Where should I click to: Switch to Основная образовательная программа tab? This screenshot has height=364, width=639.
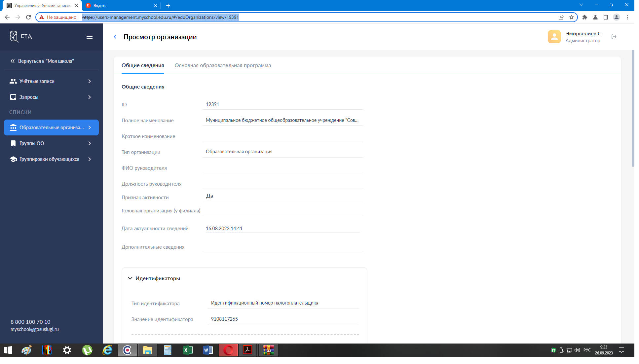pos(222,65)
